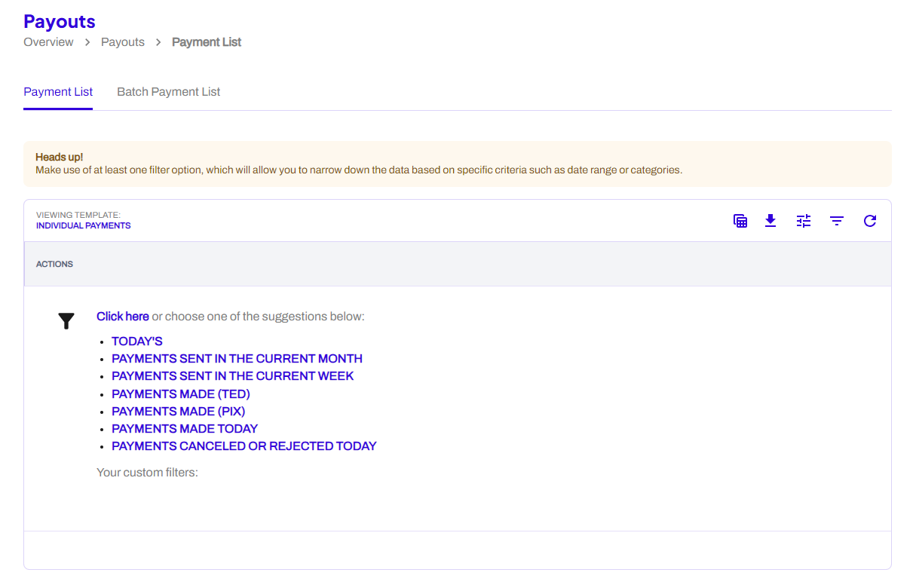Click the download export icon

click(770, 221)
